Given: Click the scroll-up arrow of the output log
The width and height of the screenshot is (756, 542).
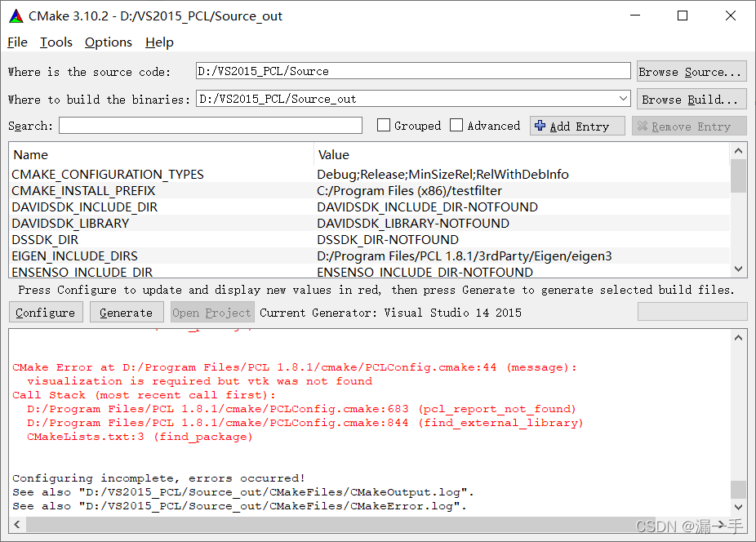Looking at the screenshot, I should pyautogui.click(x=738, y=338).
